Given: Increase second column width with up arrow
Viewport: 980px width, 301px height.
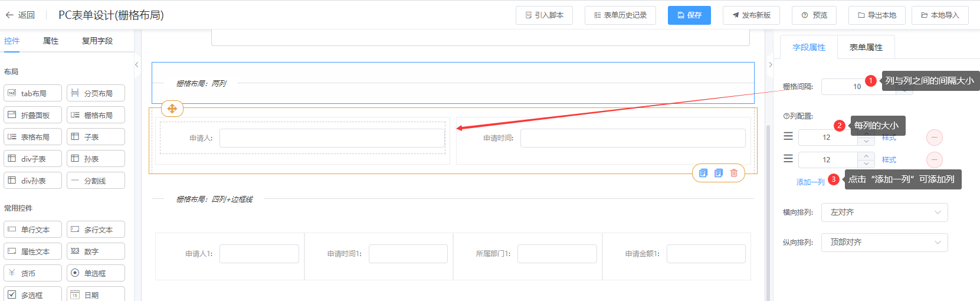Looking at the screenshot, I should tap(866, 156).
